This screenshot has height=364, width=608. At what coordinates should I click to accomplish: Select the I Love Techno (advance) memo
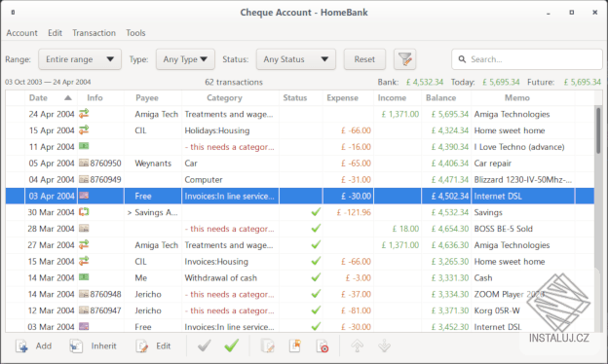518,147
